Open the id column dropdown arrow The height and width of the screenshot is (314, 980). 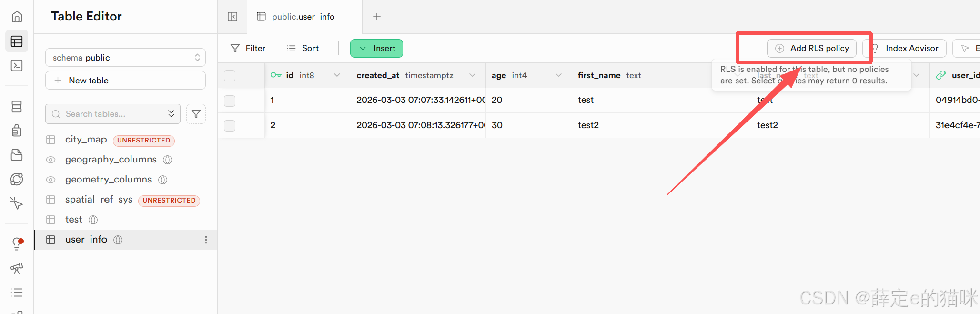tap(337, 75)
